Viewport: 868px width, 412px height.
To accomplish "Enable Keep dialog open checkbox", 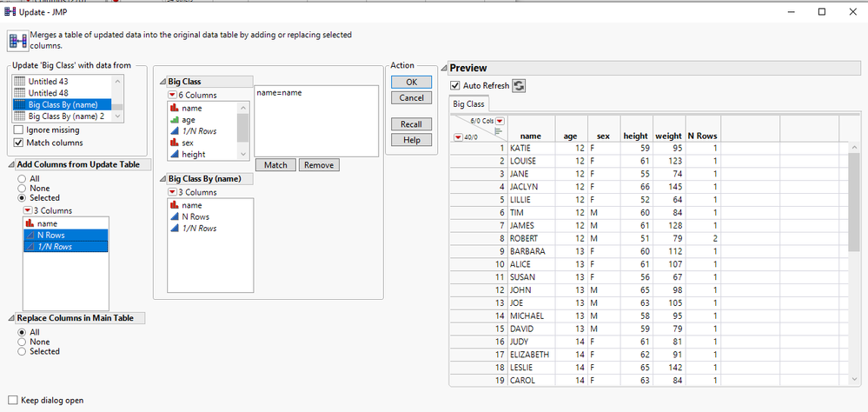I will tap(13, 400).
